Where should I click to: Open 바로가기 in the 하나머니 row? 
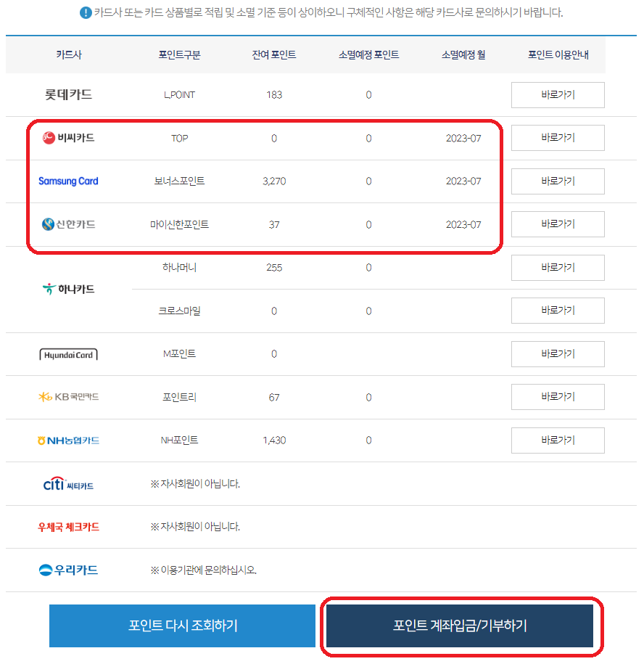(x=557, y=267)
